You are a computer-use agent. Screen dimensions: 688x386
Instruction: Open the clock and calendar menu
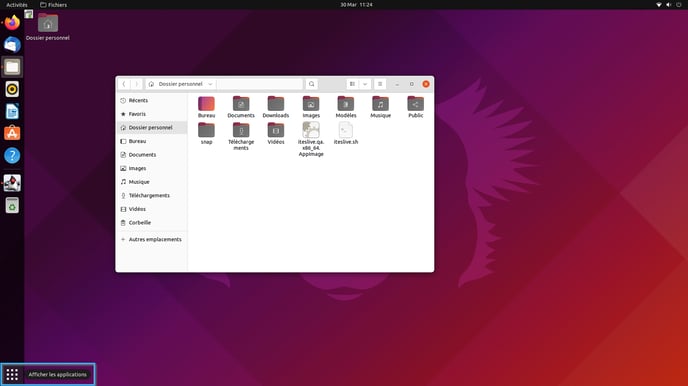[x=356, y=5]
